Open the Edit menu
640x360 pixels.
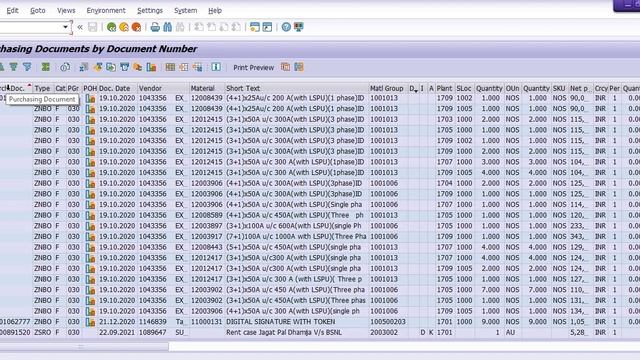12,11
